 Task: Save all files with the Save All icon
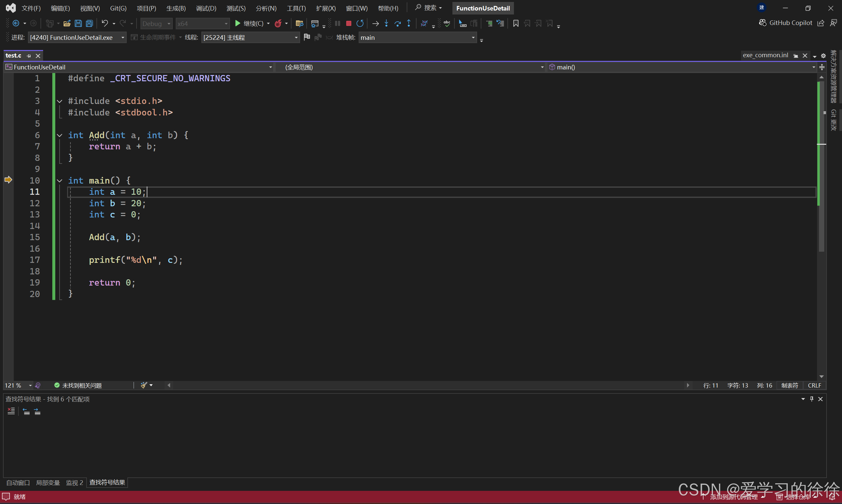coord(89,23)
